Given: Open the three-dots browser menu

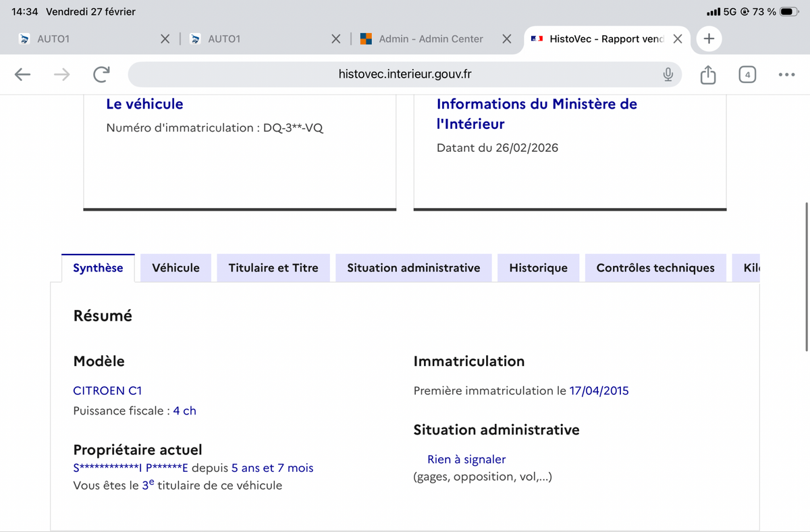Looking at the screenshot, I should click(x=786, y=74).
